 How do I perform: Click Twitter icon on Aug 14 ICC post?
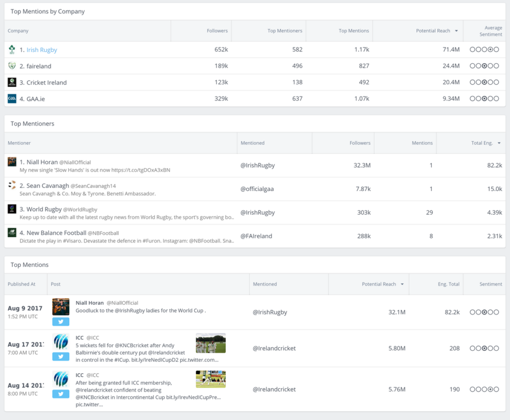coord(61,394)
